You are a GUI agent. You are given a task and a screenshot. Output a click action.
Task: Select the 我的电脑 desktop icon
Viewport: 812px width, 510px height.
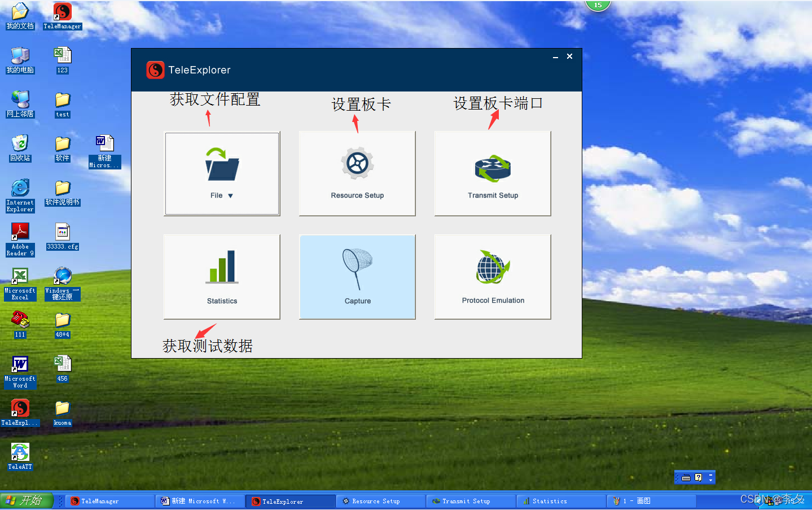(x=20, y=60)
